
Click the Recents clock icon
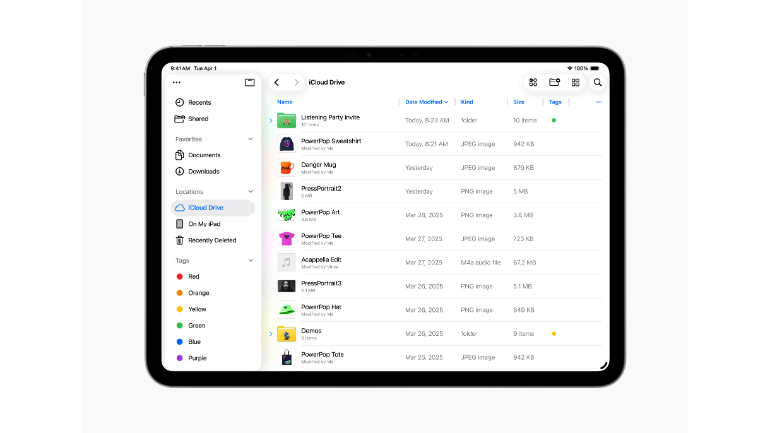click(180, 102)
